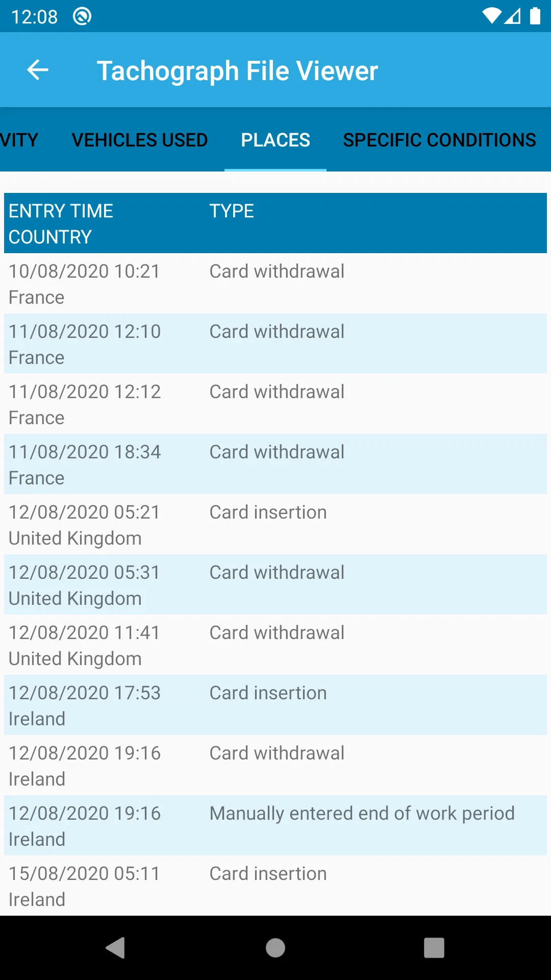551x980 pixels.
Task: Choose the 12/08/2020 17:53 Ireland card insertion row
Action: click(275, 705)
